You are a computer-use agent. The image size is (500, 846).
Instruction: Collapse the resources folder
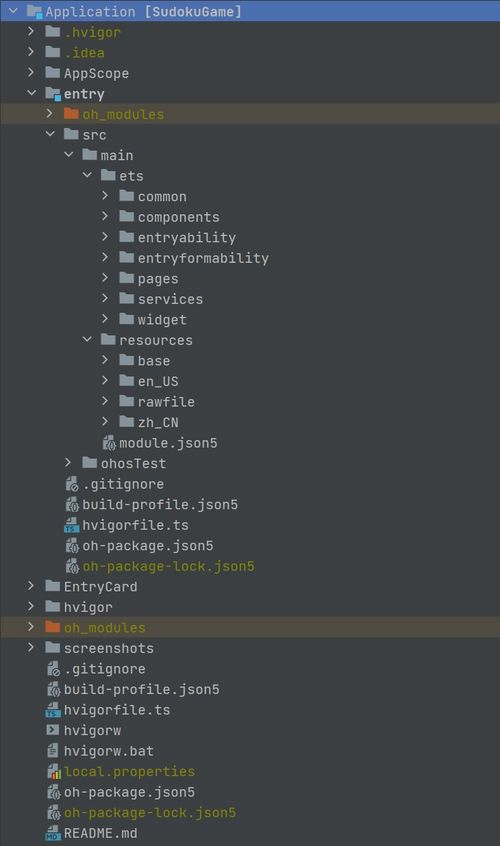[x=87, y=339]
